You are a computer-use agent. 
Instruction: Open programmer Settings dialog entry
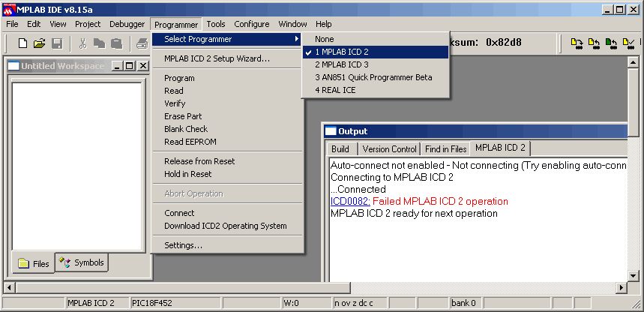coord(227,246)
